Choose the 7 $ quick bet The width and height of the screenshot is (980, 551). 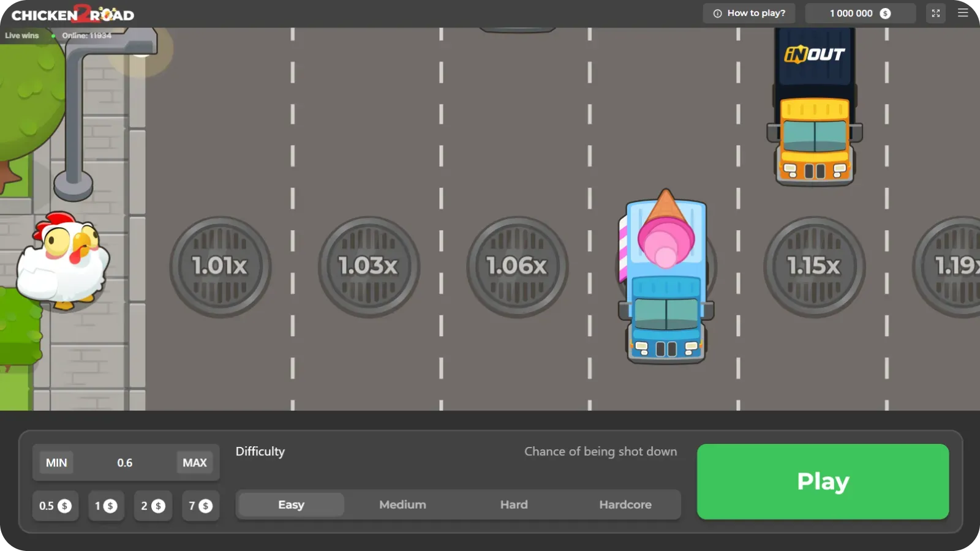tap(200, 506)
